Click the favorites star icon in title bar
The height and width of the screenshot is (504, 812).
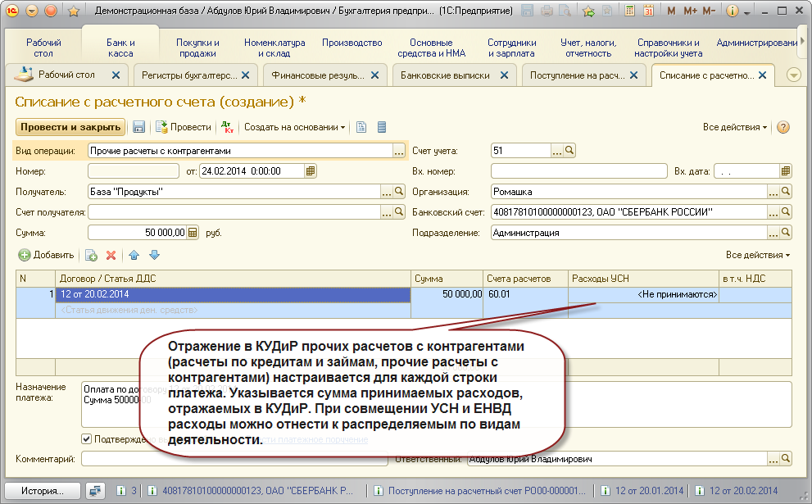coord(74,11)
